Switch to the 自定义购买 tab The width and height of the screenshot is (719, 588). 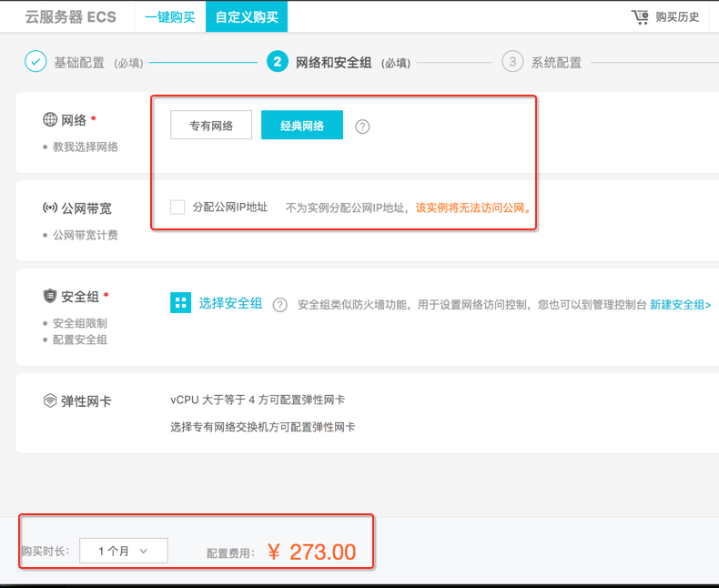[x=247, y=17]
